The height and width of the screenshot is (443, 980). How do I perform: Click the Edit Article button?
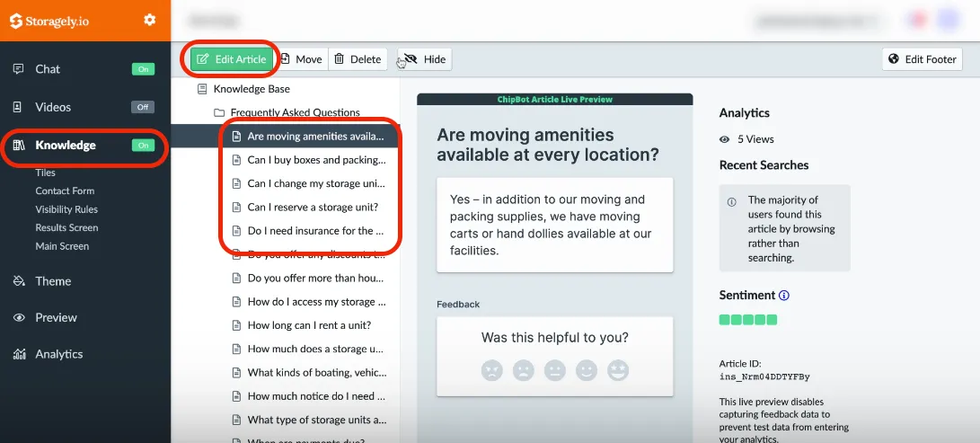[232, 59]
